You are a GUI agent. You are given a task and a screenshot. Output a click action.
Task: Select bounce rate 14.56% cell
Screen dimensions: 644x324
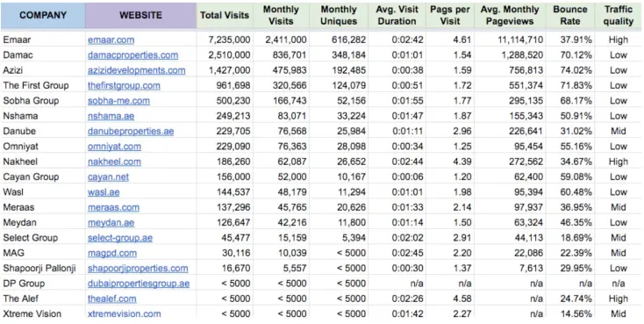point(570,313)
